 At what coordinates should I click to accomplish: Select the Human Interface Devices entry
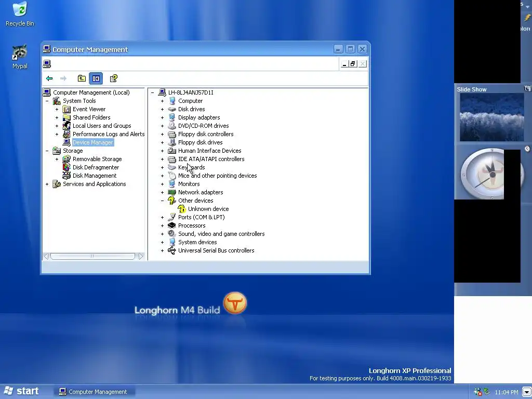(x=210, y=151)
